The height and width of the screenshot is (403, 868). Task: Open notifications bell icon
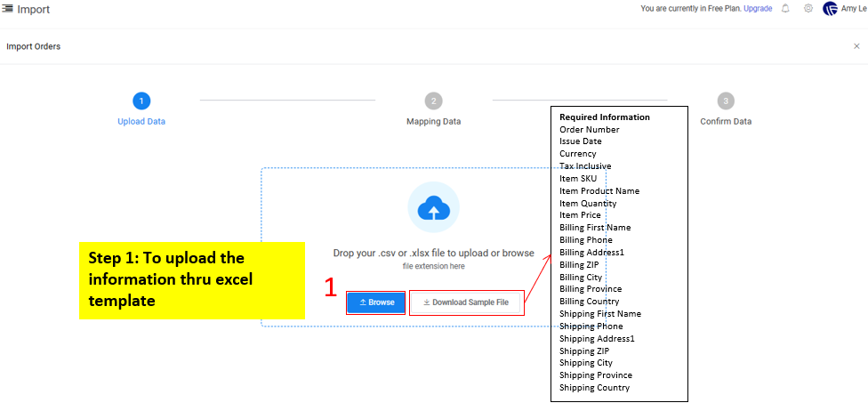pyautogui.click(x=785, y=8)
